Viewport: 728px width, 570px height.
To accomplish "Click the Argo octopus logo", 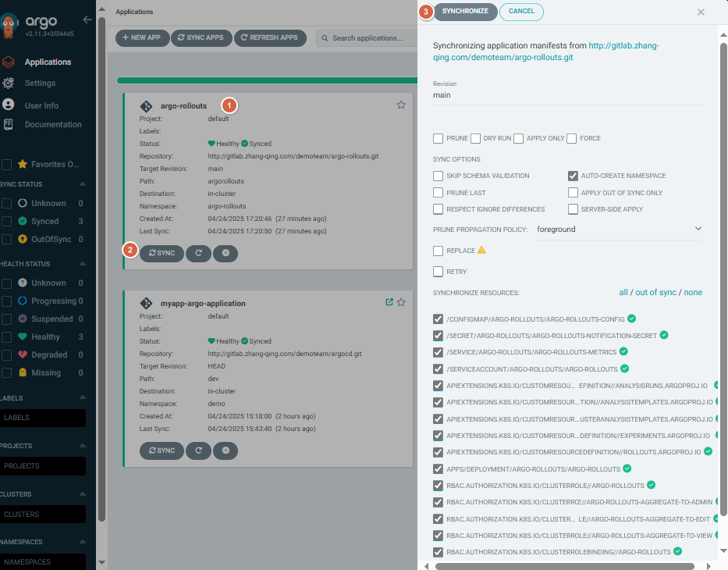I will [x=9, y=26].
